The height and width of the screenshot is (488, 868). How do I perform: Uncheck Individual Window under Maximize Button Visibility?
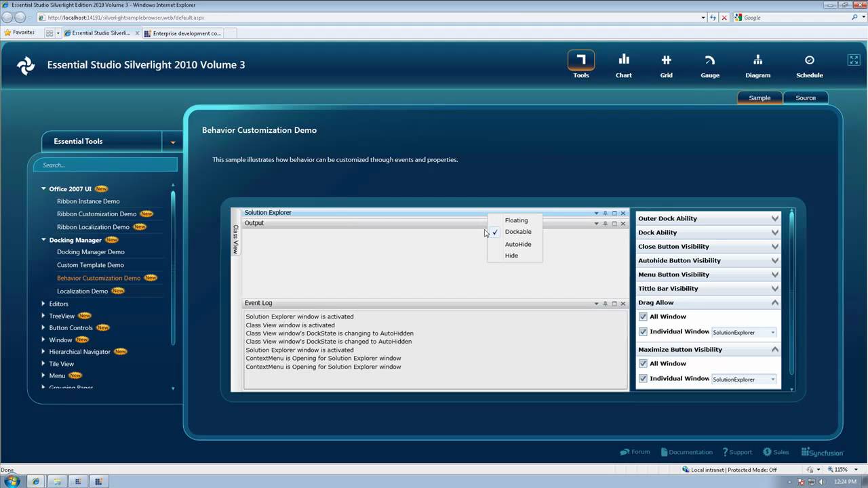tap(643, 379)
